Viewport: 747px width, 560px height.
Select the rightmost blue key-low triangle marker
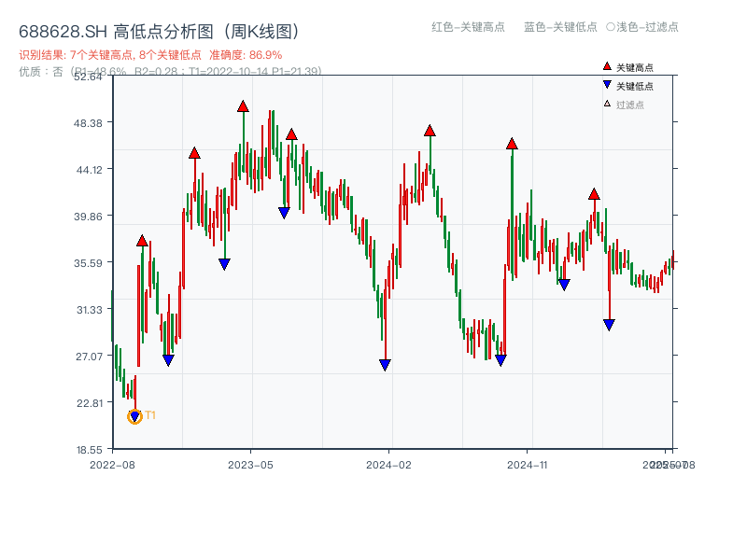pyautogui.click(x=608, y=323)
